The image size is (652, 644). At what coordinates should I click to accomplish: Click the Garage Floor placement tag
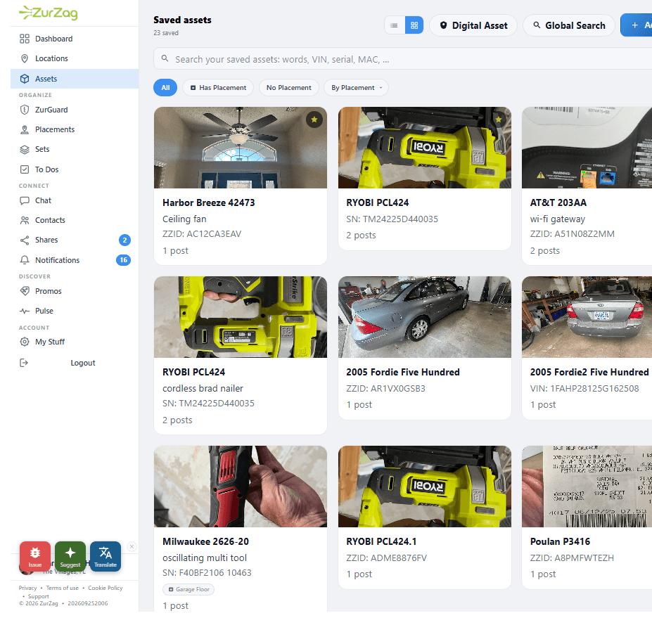point(188,589)
